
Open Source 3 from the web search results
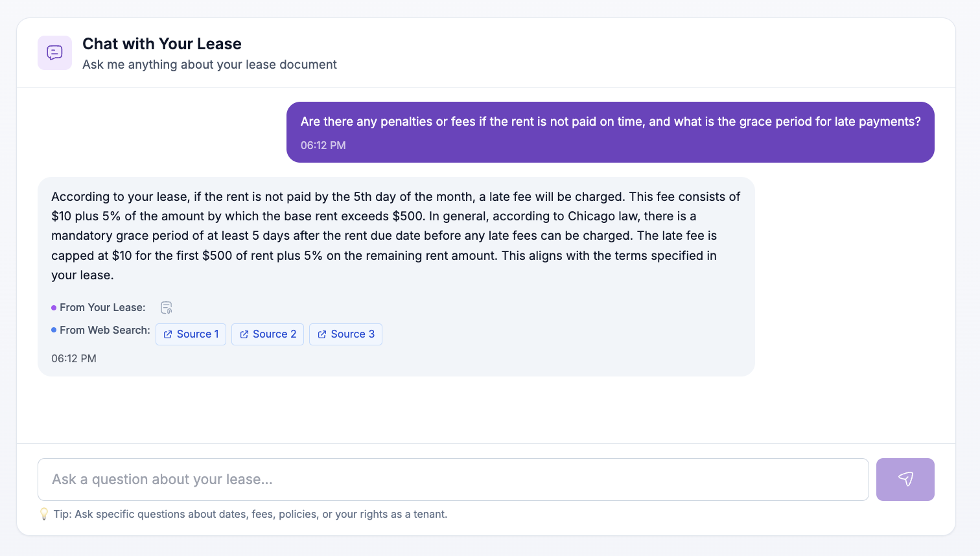click(x=345, y=334)
